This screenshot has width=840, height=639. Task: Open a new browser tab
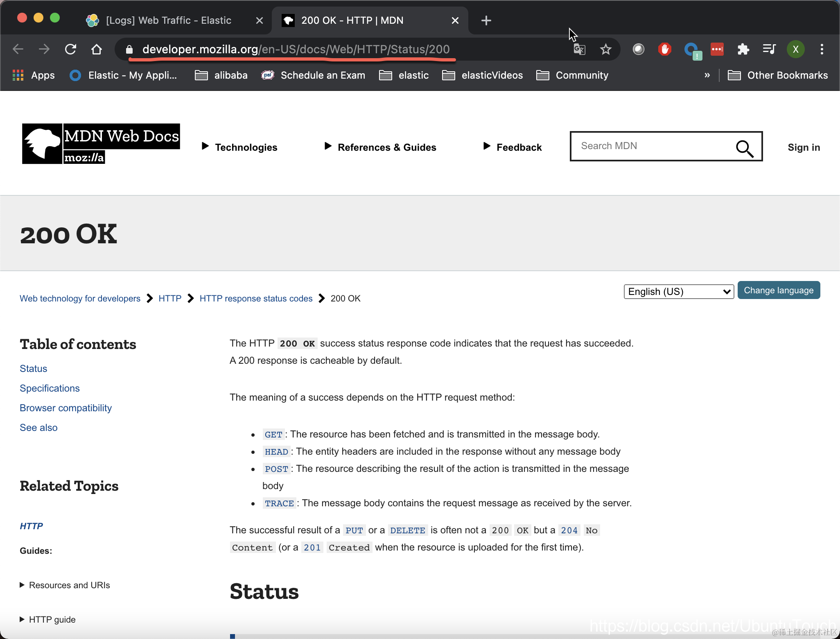click(486, 20)
